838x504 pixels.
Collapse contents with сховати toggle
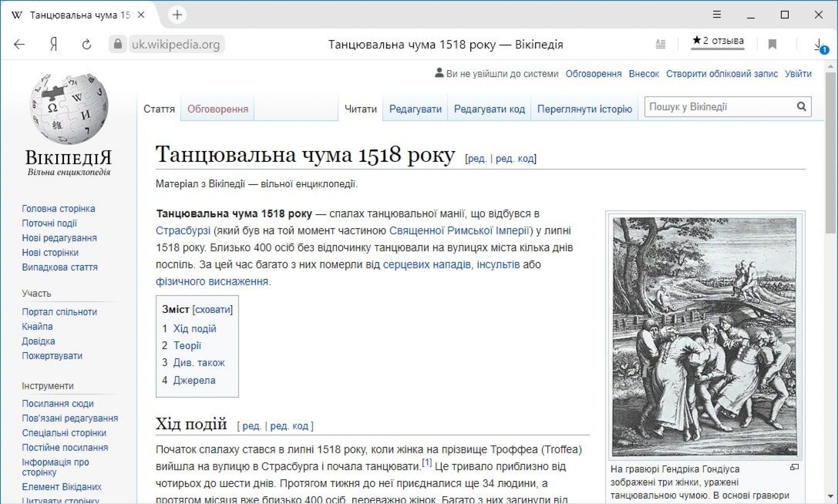pyautogui.click(x=213, y=309)
